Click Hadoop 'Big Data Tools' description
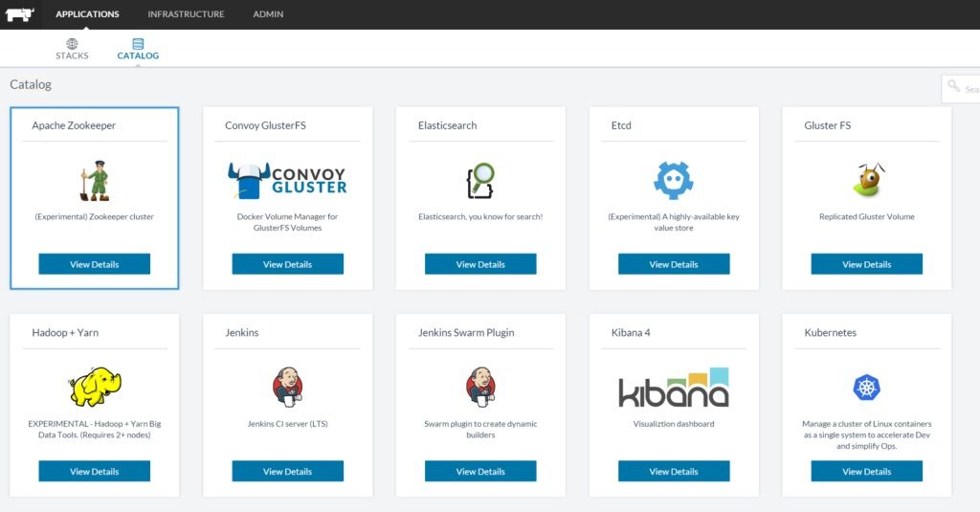Image resolution: width=980 pixels, height=512 pixels. pos(95,429)
